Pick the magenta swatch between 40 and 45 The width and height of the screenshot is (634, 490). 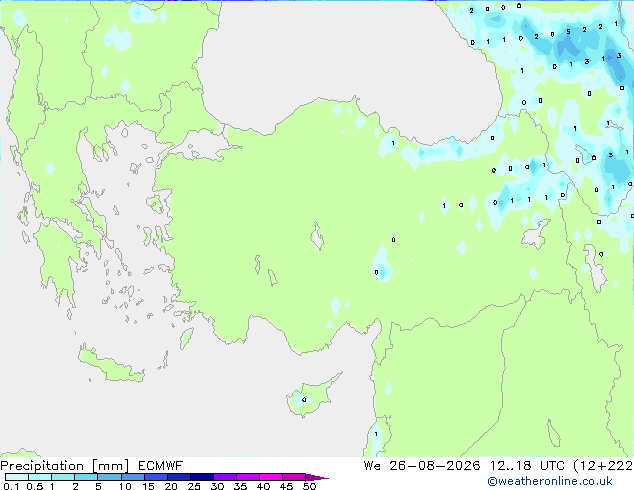point(271,477)
